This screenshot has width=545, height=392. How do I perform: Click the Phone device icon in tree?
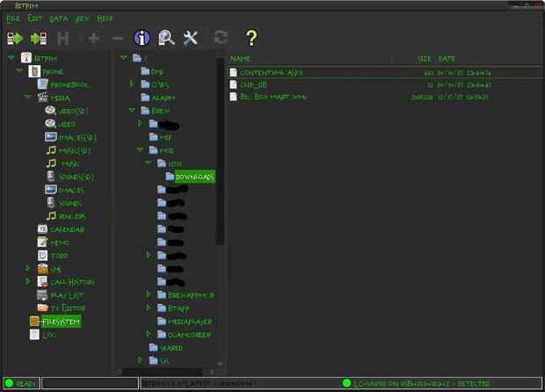coord(34,71)
